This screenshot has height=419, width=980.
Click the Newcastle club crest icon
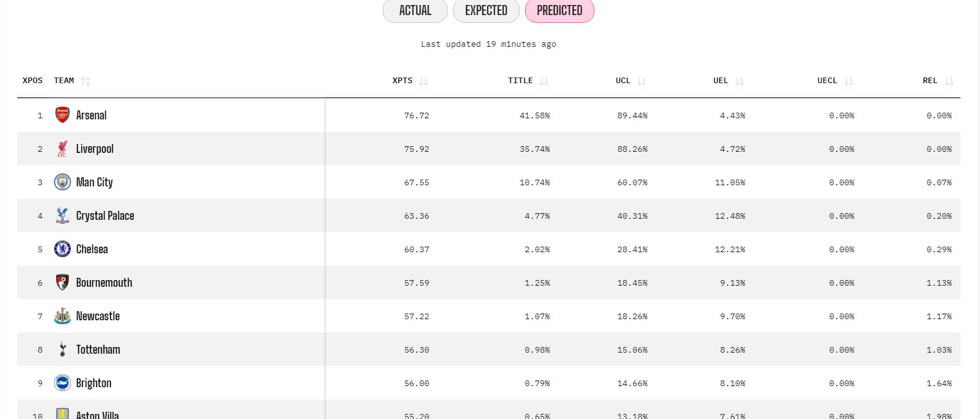62,316
